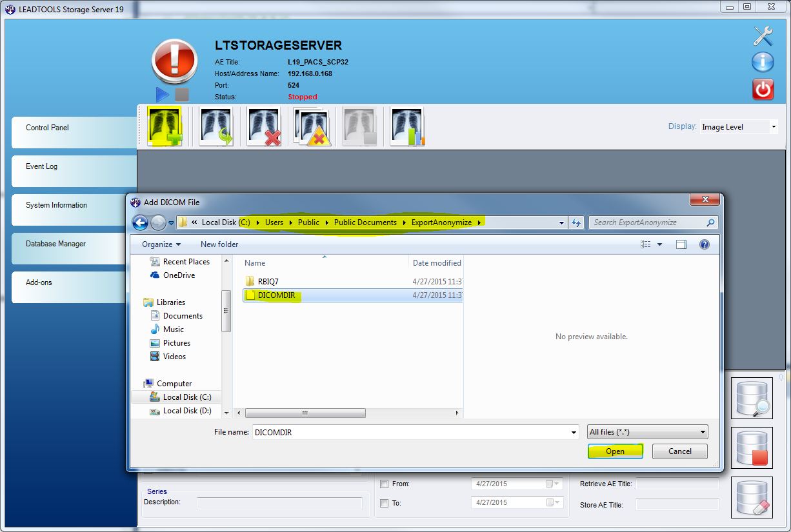Click the dialog Back navigation arrow

140,222
